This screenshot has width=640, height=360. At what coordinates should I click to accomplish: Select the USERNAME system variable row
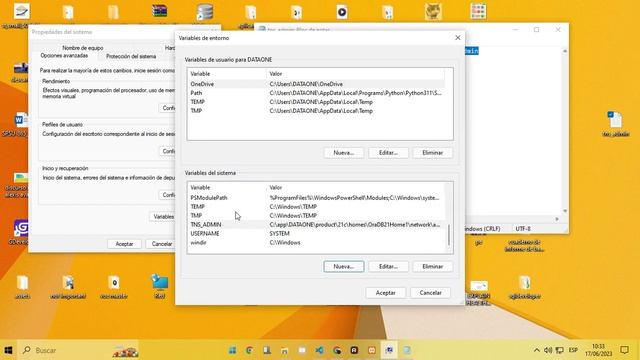coord(316,234)
